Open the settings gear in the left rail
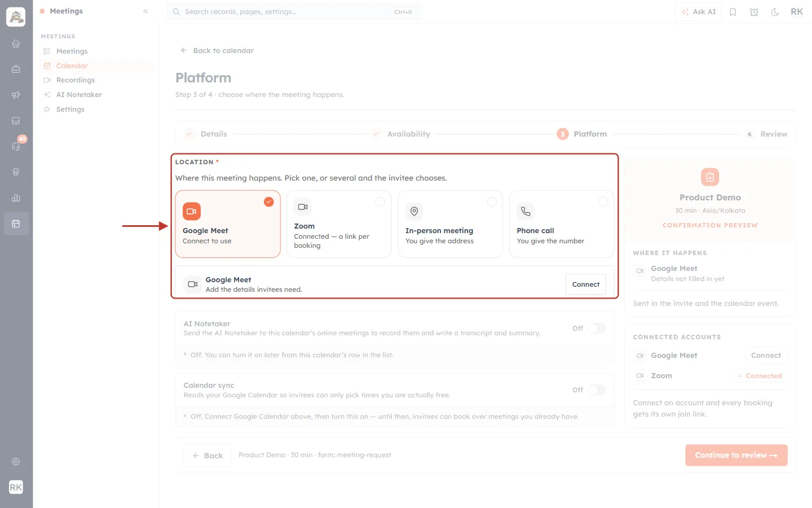 (16, 462)
